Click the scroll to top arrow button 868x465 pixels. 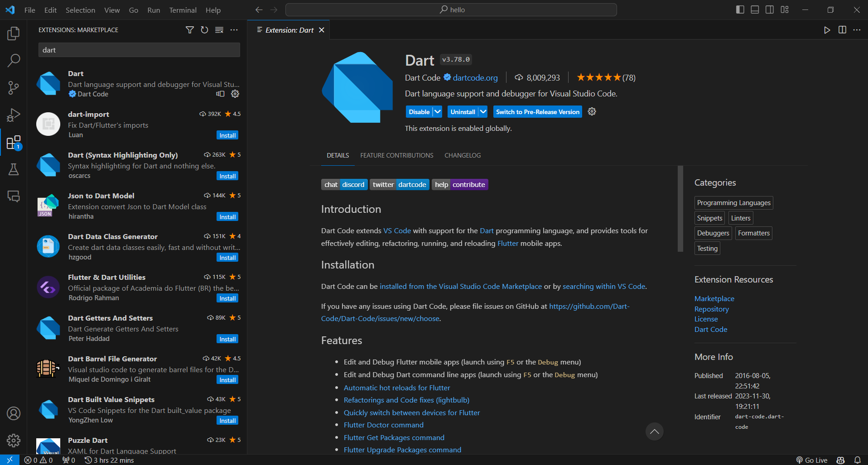tap(655, 431)
